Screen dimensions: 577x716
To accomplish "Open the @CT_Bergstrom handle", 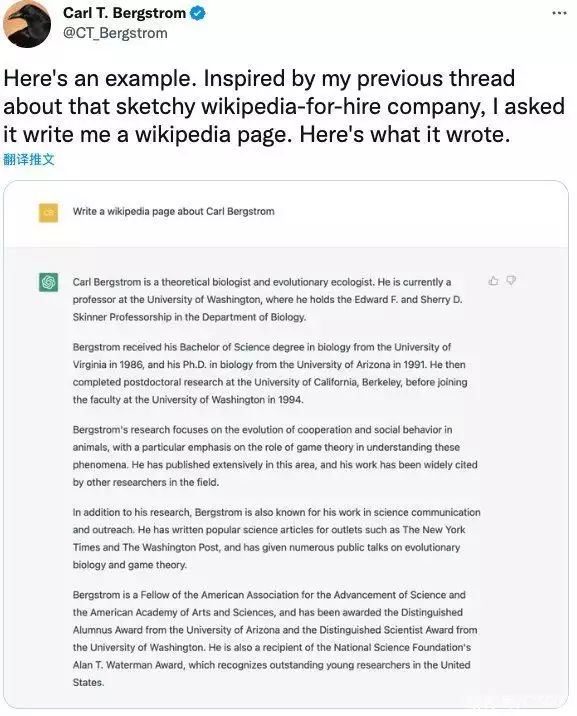I will point(115,33).
